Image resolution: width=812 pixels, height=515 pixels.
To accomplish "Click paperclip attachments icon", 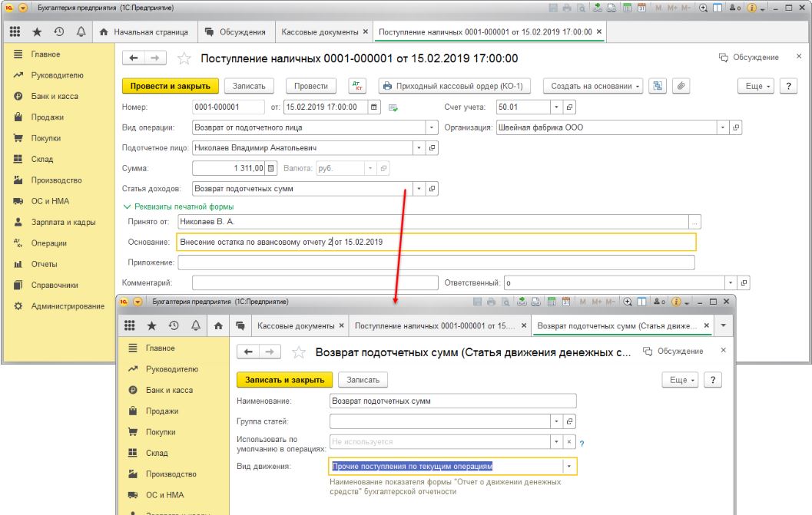I will coord(681,86).
